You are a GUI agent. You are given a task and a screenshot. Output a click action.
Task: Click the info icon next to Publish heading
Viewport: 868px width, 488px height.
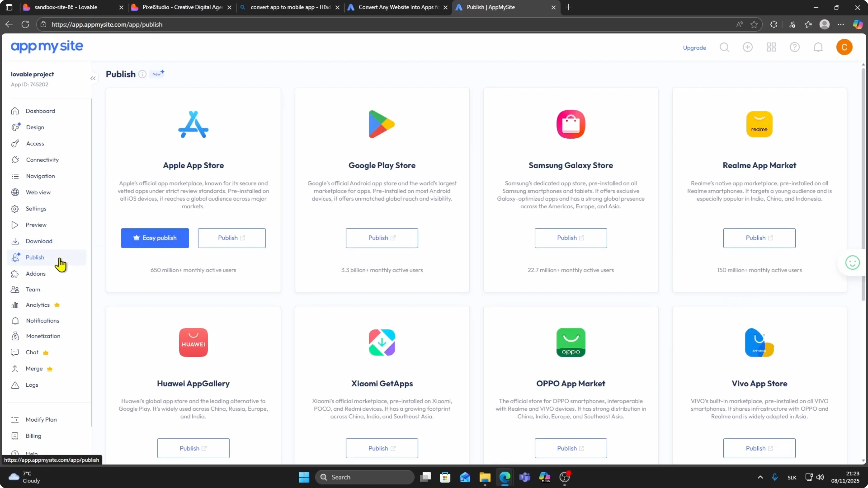pyautogui.click(x=142, y=74)
